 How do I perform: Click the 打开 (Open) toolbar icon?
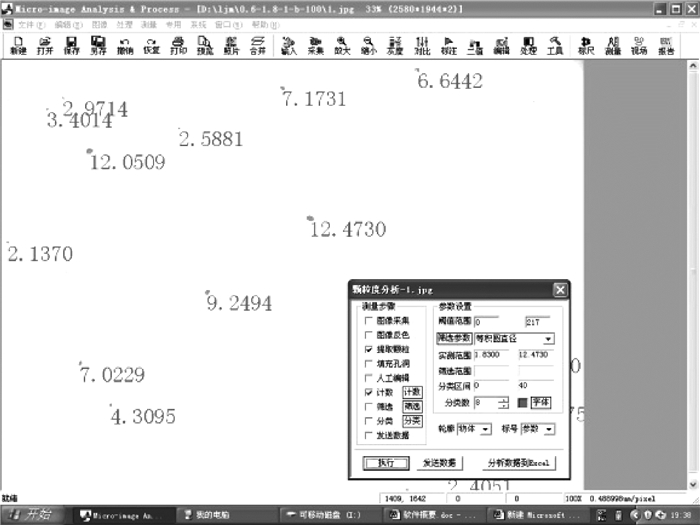tap(45, 45)
